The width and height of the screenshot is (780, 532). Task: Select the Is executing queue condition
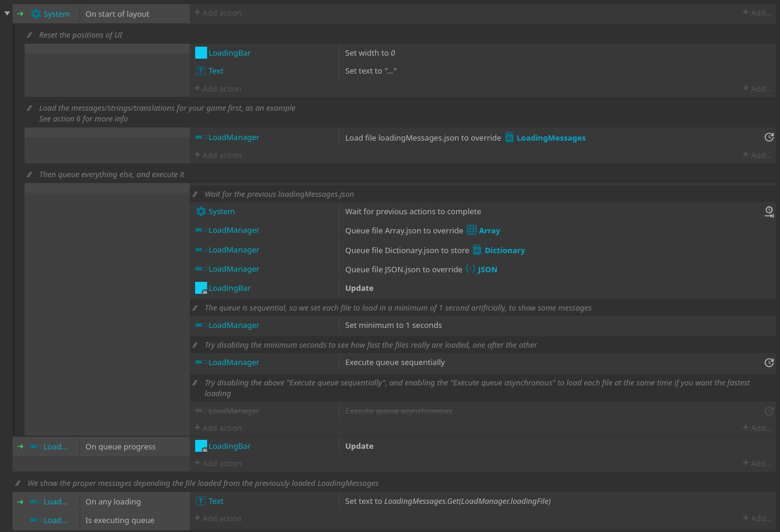pos(120,520)
